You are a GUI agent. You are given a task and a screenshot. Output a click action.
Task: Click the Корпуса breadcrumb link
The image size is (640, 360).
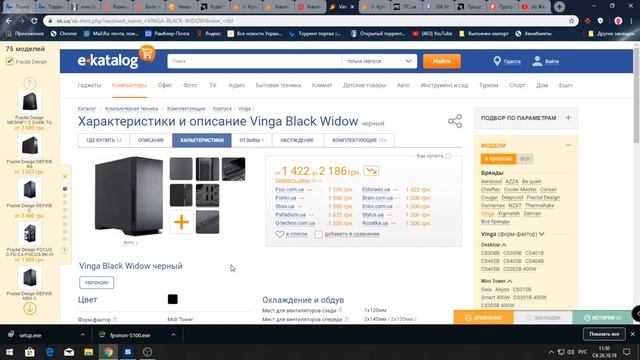coord(222,109)
